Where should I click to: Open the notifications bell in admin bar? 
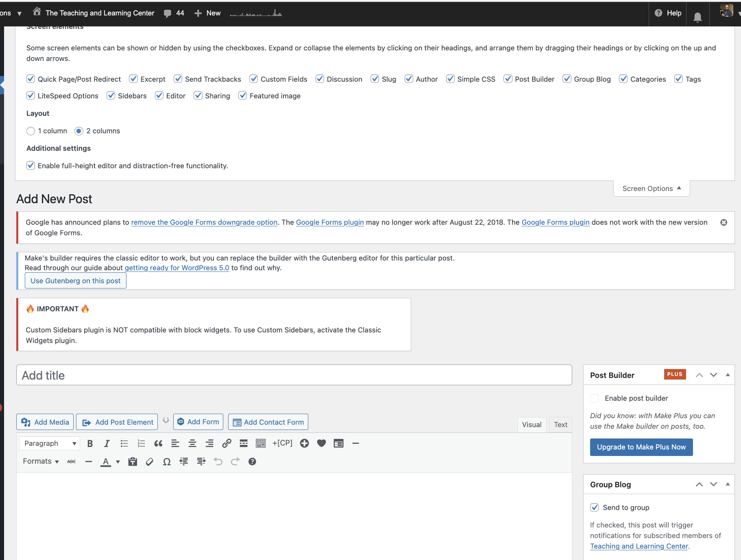pyautogui.click(x=697, y=17)
